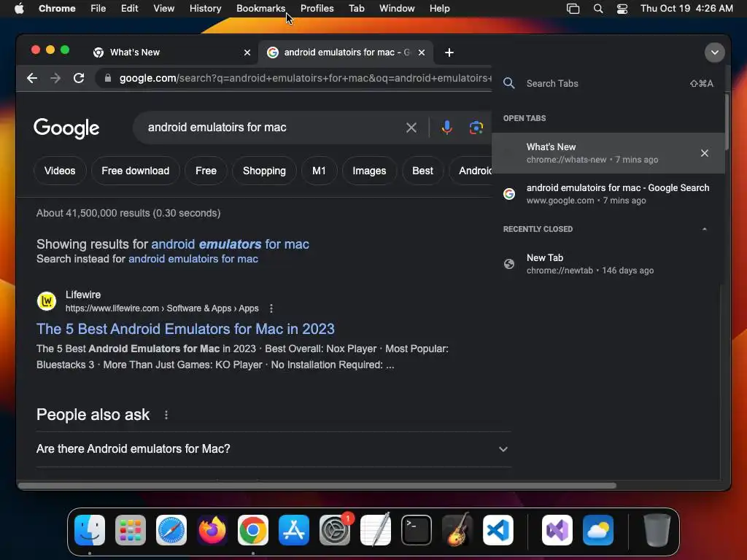Open Control Center in menu bar
This screenshot has width=747, height=560.
click(x=622, y=9)
